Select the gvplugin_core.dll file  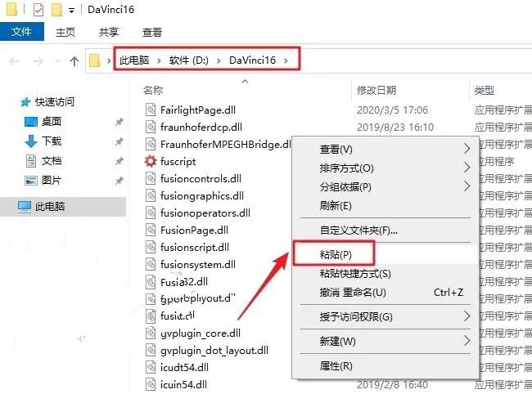coord(201,334)
